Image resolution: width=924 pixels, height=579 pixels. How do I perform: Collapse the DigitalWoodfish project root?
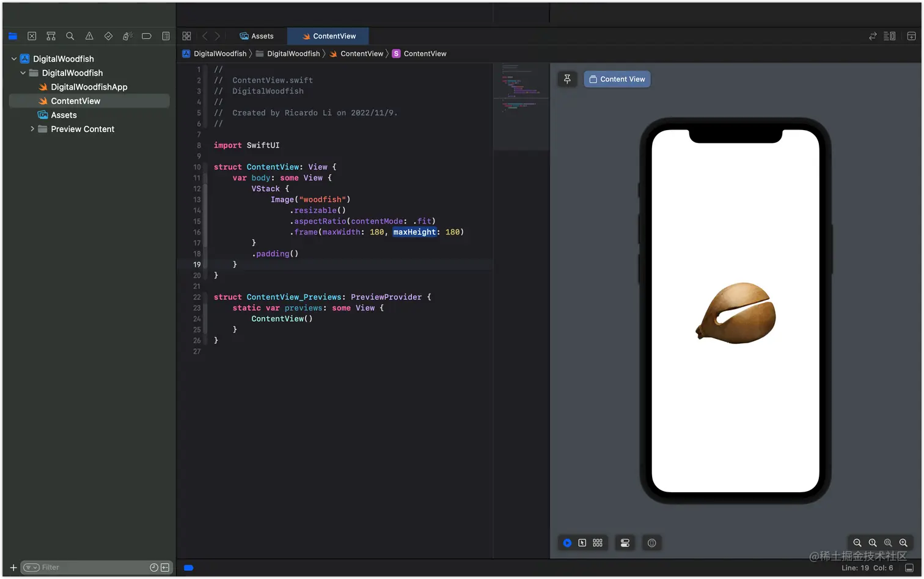pos(14,59)
